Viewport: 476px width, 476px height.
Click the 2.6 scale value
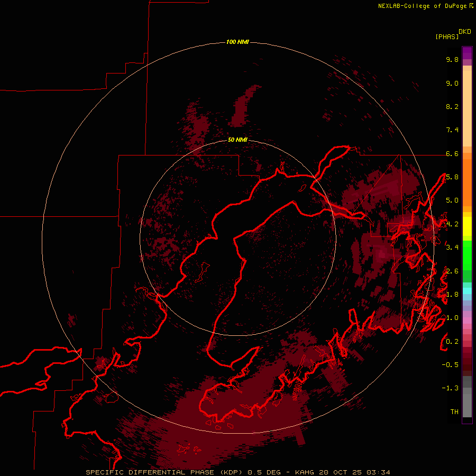click(452, 271)
